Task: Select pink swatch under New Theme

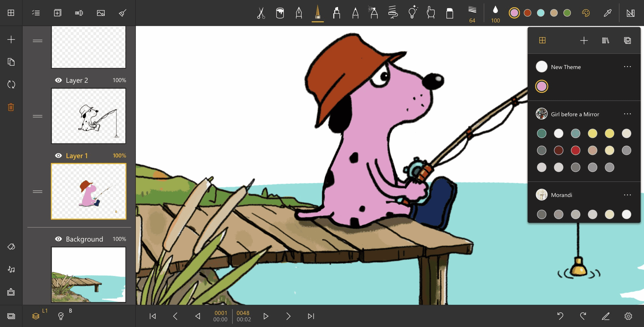Action: click(x=542, y=86)
